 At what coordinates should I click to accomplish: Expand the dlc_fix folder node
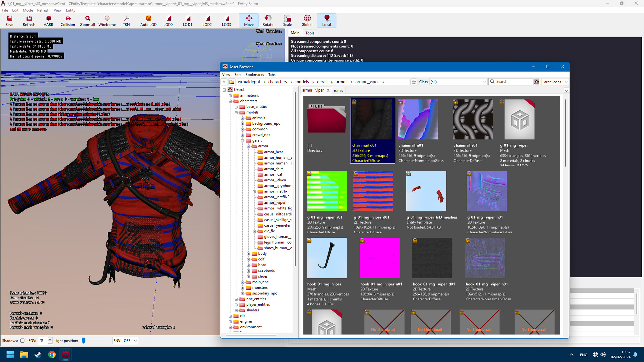coord(254,231)
